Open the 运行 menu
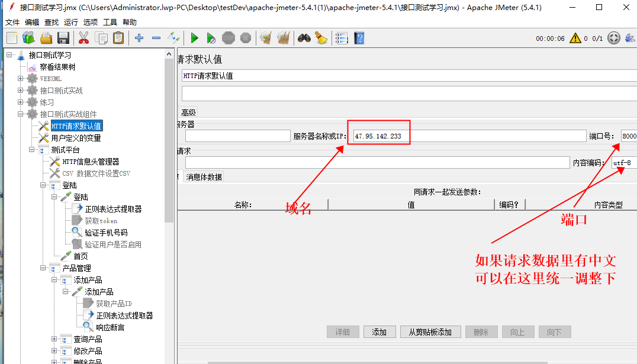 71,22
